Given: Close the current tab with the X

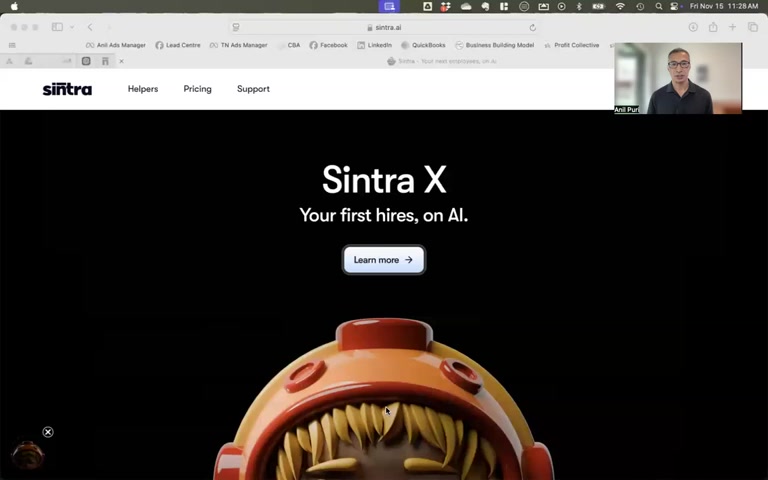Looking at the screenshot, I should coord(121,61).
